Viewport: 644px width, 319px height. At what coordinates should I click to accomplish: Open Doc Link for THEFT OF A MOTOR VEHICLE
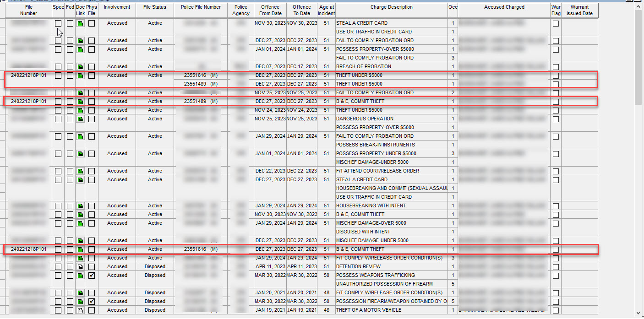click(x=80, y=310)
